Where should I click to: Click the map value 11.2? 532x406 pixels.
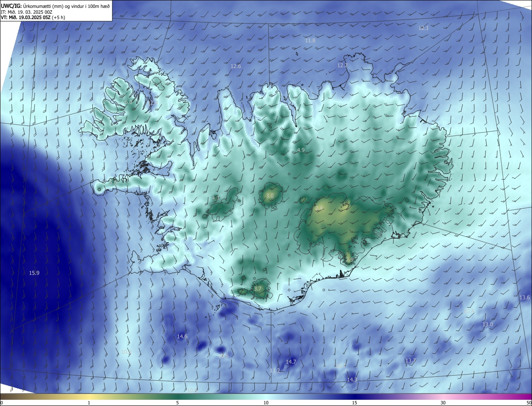point(275,370)
